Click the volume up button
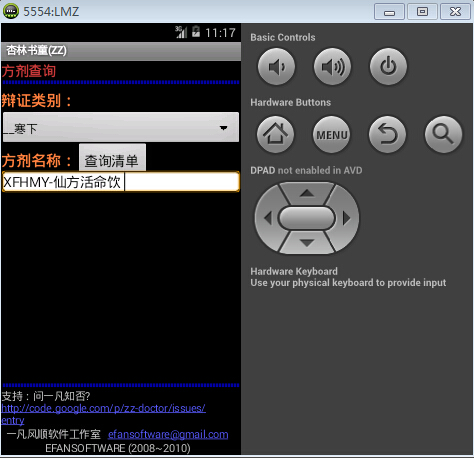The height and width of the screenshot is (458, 474). 332,67
